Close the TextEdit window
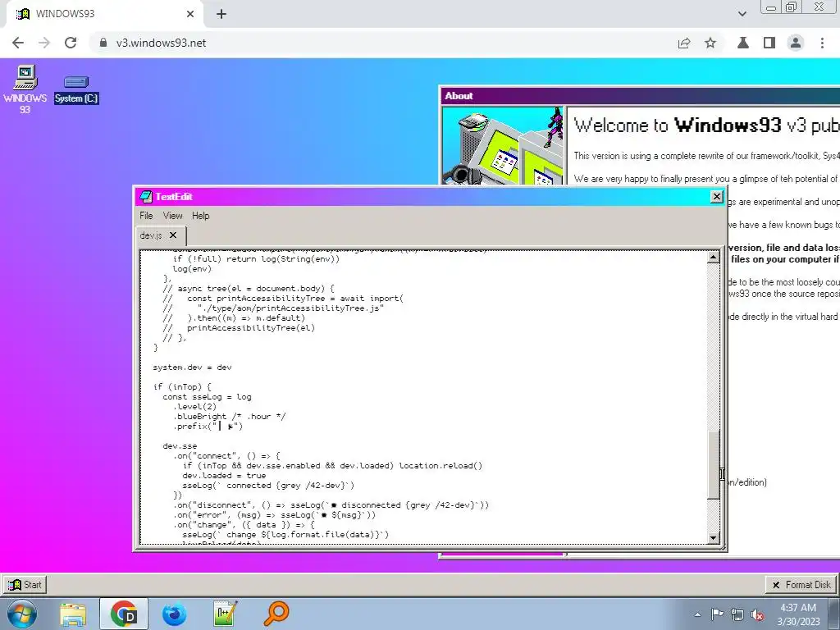840x630 pixels. tap(716, 197)
